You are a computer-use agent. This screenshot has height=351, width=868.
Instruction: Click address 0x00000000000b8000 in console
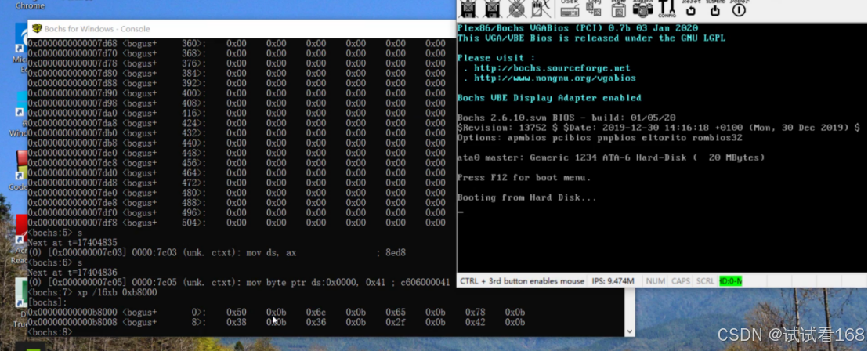point(72,313)
